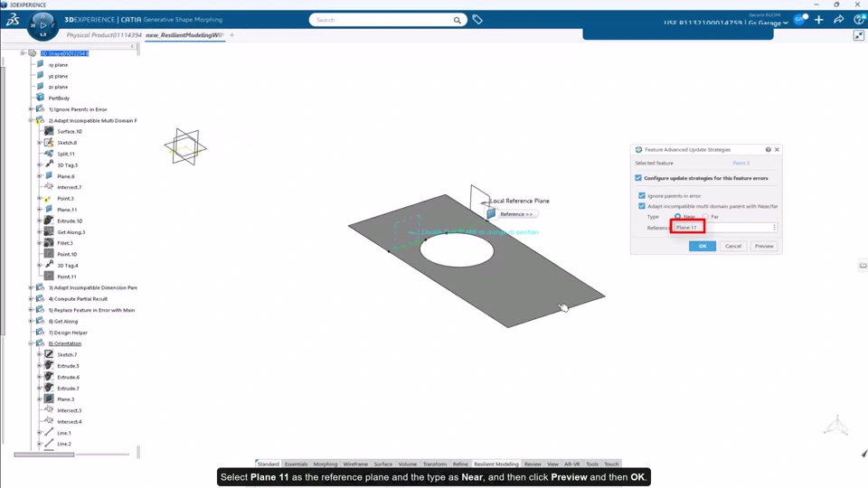Open the user profile avatar

[x=800, y=20]
